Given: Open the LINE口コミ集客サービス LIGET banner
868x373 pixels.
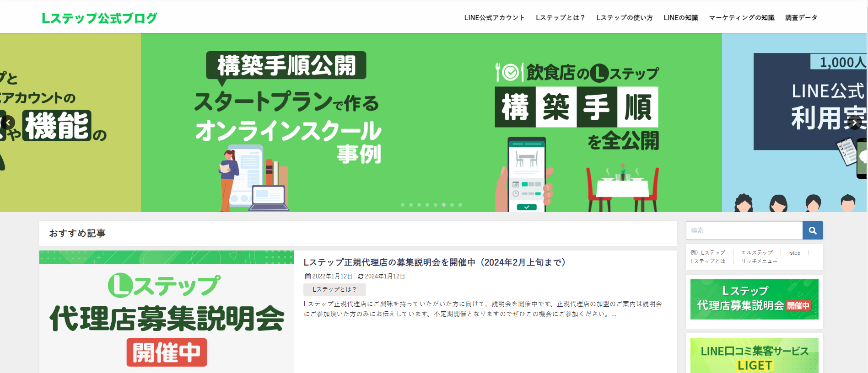Looking at the screenshot, I should click(754, 356).
